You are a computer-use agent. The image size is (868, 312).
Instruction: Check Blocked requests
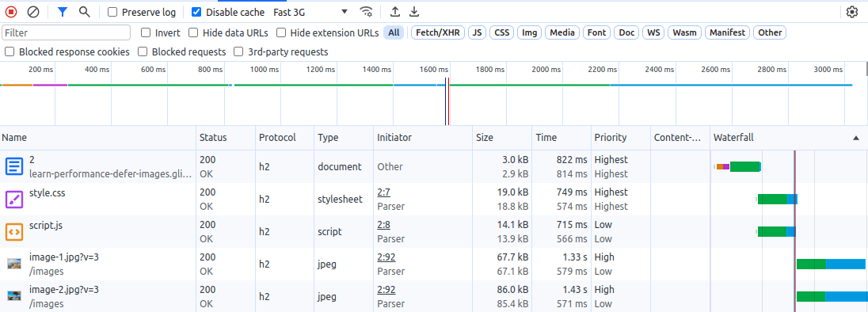(x=143, y=52)
